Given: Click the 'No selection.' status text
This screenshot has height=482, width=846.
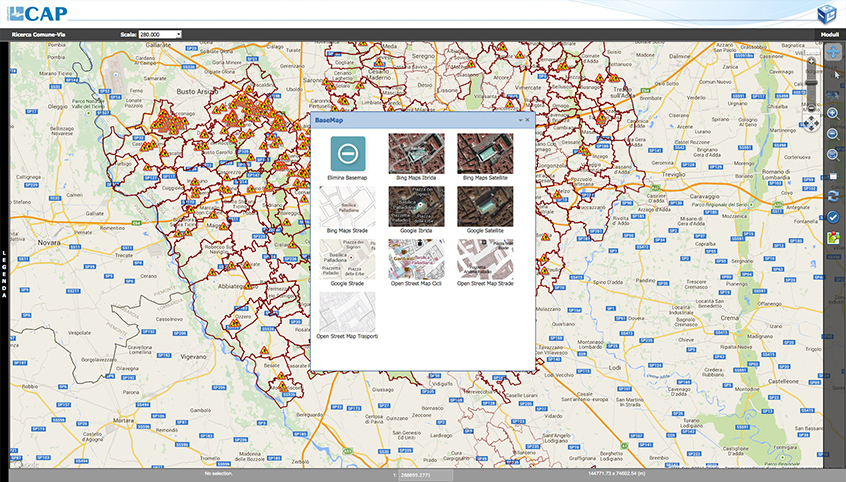Looking at the screenshot, I should point(219,473).
